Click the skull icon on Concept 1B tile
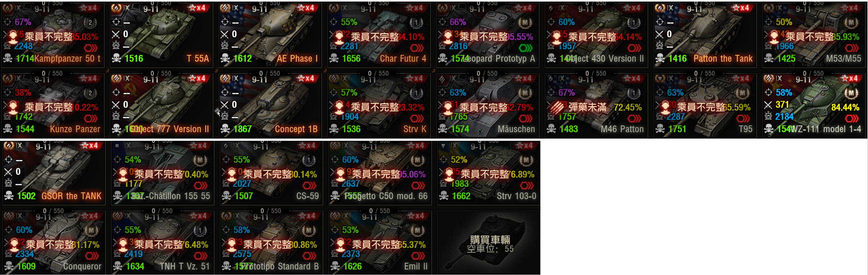The height and width of the screenshot is (275, 868). (225, 129)
